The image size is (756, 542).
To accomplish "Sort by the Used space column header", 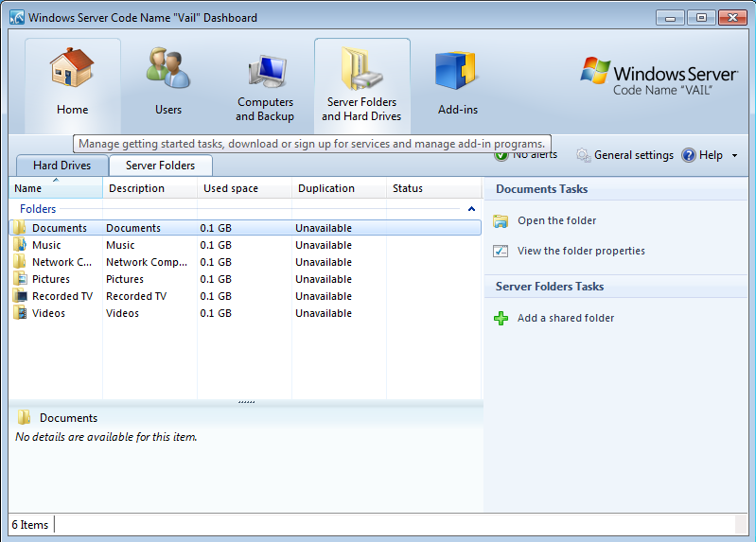I will pos(244,188).
